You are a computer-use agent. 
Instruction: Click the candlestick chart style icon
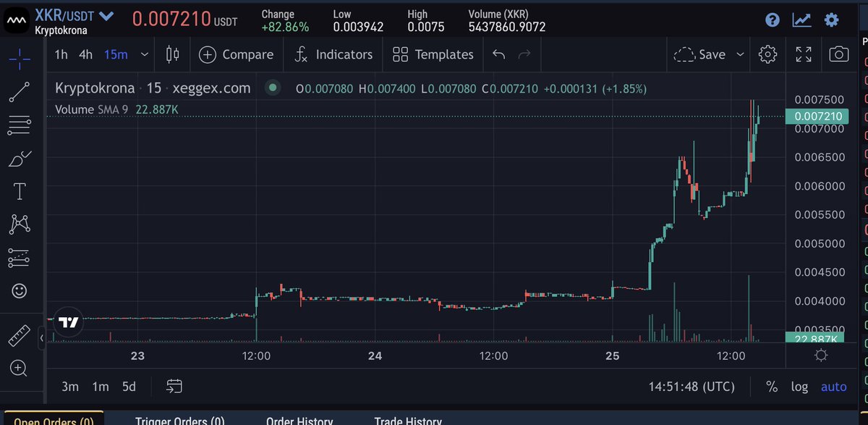pyautogui.click(x=172, y=54)
